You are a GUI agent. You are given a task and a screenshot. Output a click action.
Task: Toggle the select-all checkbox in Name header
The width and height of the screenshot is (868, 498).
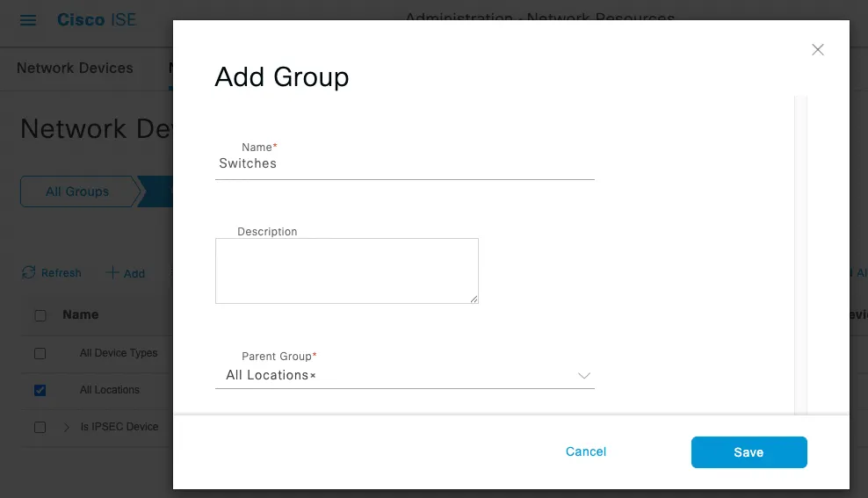click(40, 315)
